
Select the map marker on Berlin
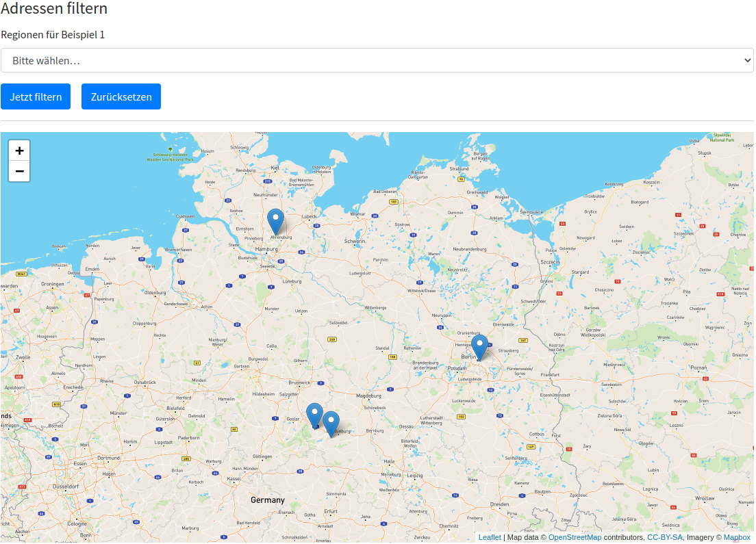click(x=479, y=347)
